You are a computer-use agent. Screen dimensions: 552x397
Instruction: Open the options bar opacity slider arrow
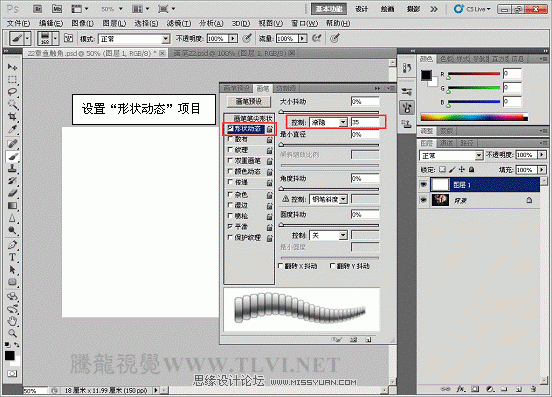point(233,38)
